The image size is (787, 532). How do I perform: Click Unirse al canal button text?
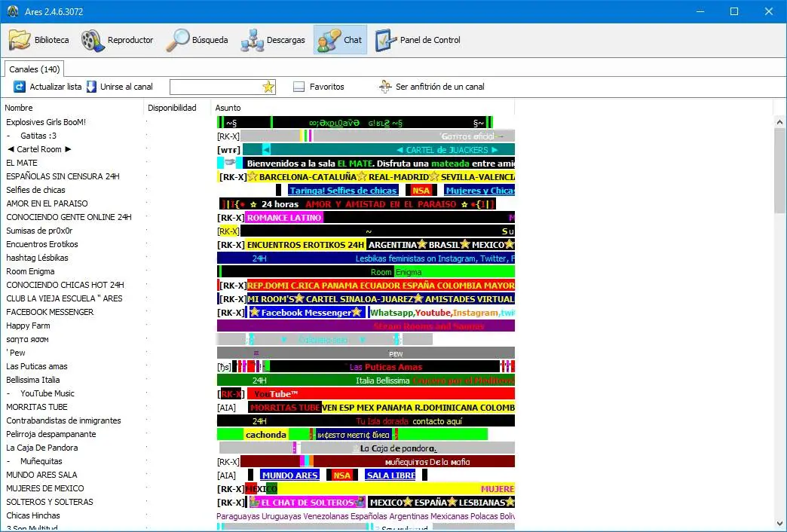(x=127, y=87)
